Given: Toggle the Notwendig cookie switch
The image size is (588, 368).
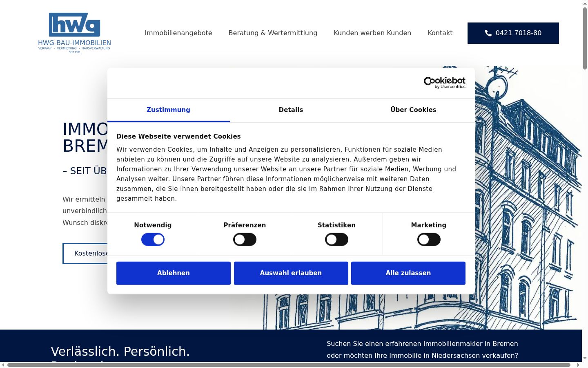Looking at the screenshot, I should (x=153, y=240).
